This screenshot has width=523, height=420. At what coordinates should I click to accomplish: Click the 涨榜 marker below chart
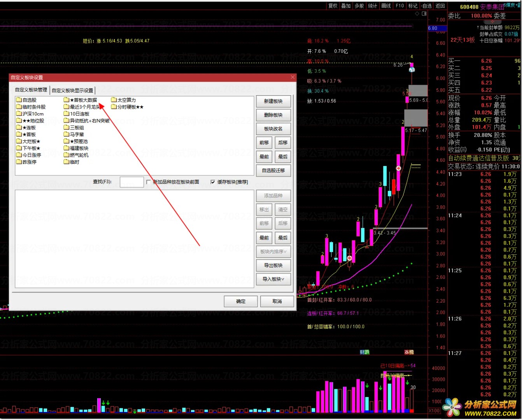[x=409, y=352]
